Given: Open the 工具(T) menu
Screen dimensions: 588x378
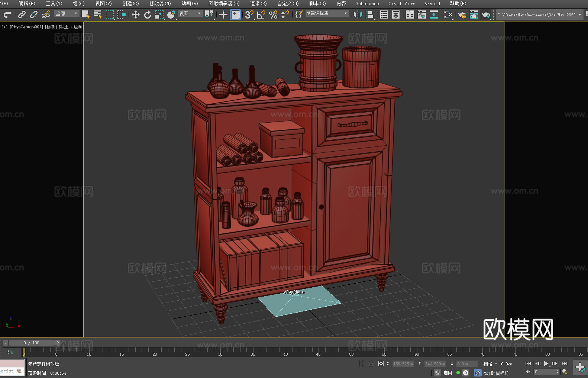Looking at the screenshot, I should 54,3.
